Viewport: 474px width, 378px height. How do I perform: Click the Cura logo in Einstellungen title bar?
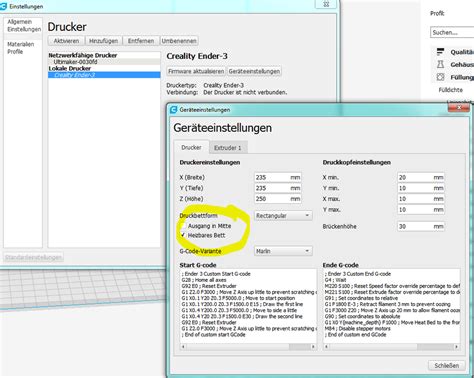click(3, 6)
